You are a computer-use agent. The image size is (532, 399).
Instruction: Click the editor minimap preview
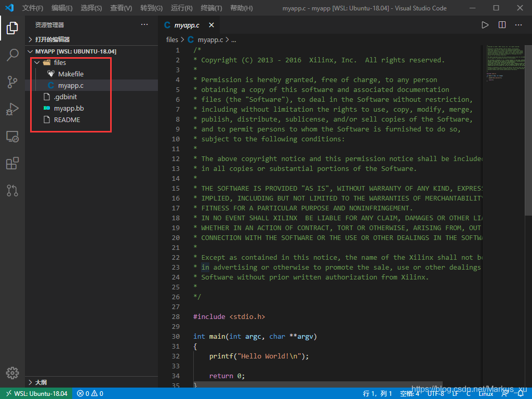pos(501,63)
